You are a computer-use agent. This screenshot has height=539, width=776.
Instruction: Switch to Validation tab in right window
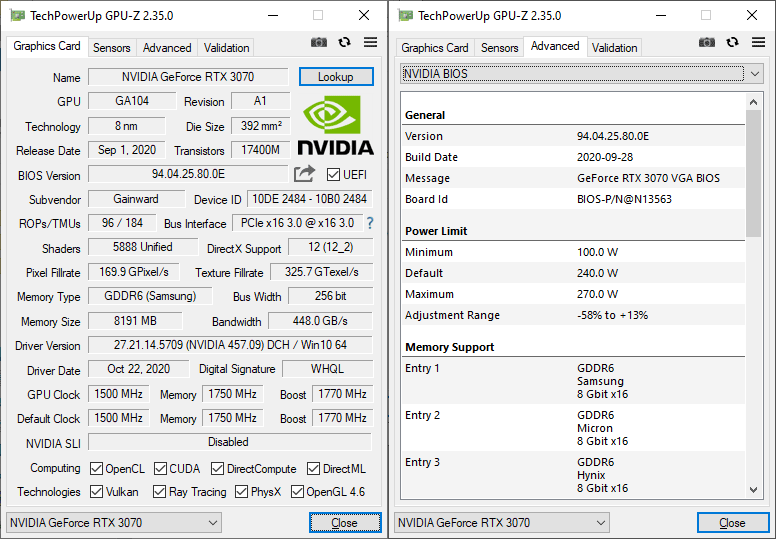point(615,48)
